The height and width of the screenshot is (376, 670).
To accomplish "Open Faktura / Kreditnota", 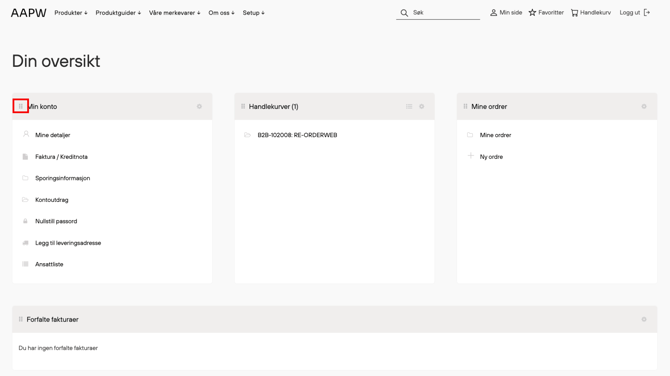I will 61,157.
